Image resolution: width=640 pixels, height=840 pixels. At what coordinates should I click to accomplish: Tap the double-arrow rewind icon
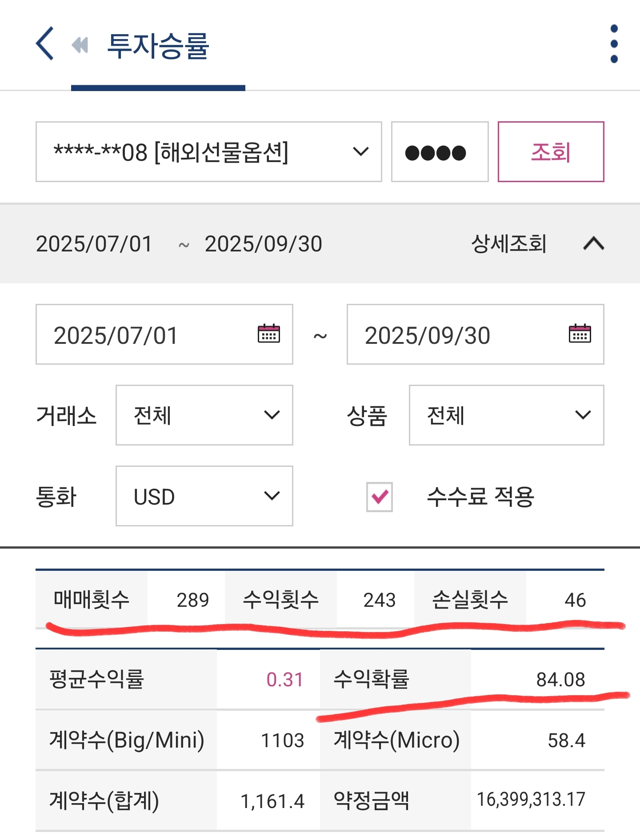(80, 45)
